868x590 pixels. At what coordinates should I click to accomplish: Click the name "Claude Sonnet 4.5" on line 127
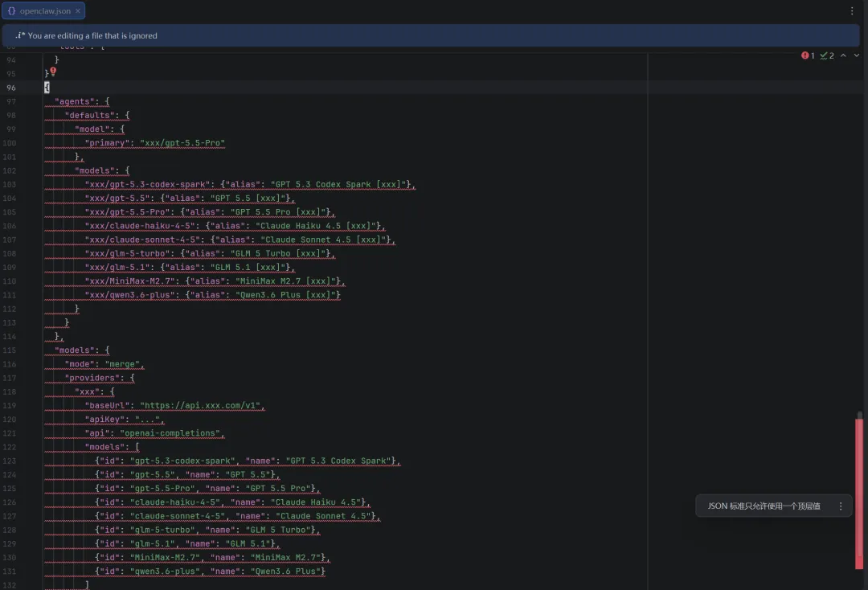tap(323, 516)
